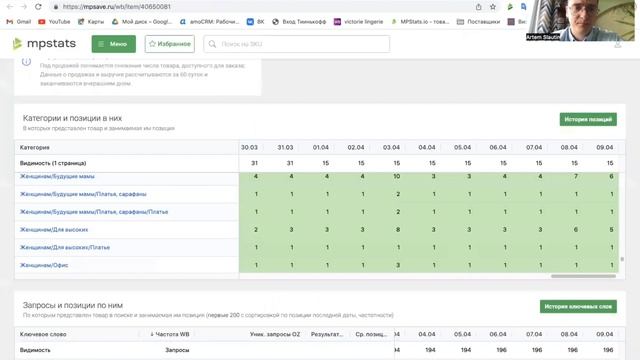Go forward with the browser forward arrow
This screenshot has width=640, height=360.
click(x=24, y=7)
